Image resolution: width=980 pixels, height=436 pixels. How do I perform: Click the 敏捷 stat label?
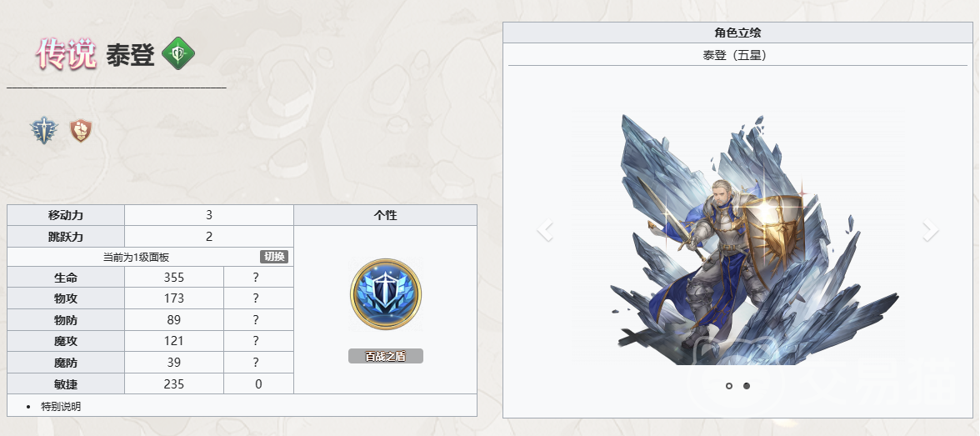click(66, 384)
